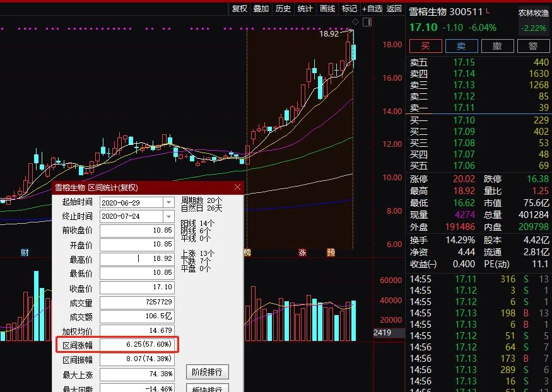
Task: Click the 最高价 input field
Action: coord(137,258)
